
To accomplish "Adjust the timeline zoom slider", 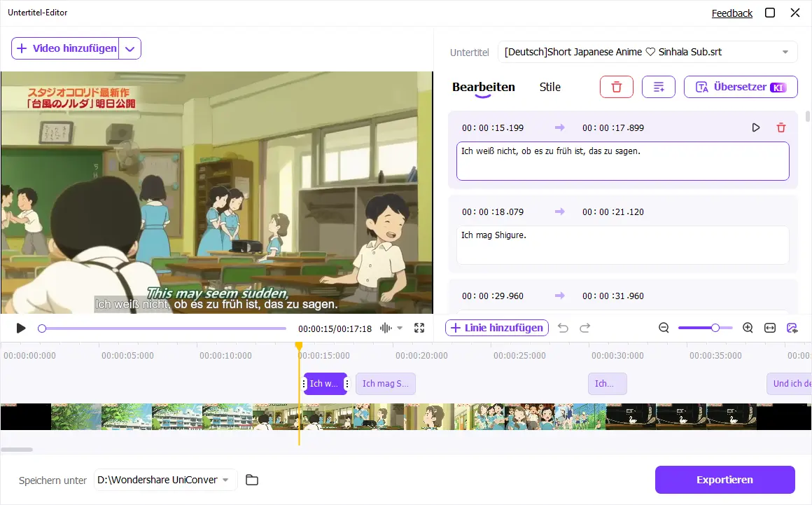I will coord(706,328).
